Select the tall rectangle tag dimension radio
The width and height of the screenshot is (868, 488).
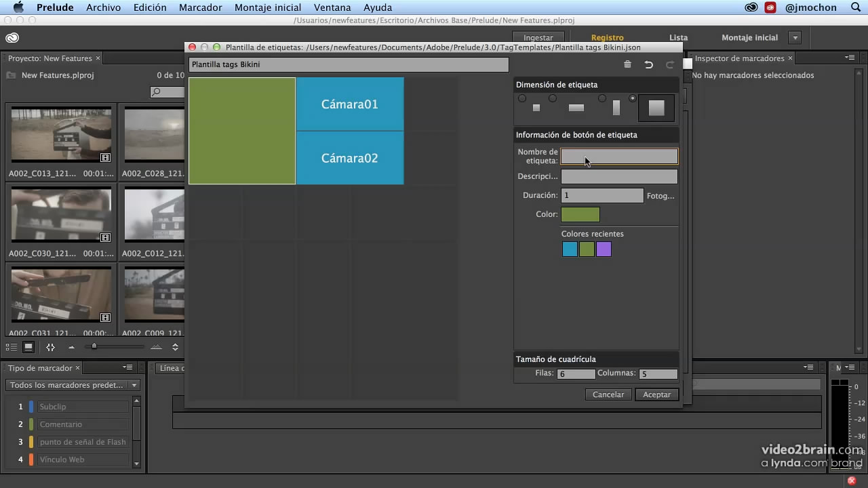click(602, 98)
